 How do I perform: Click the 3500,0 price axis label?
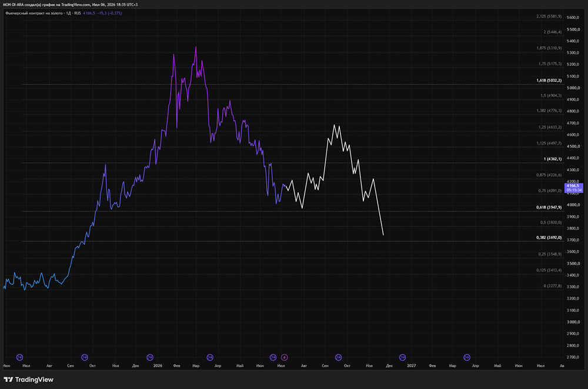[573, 264]
